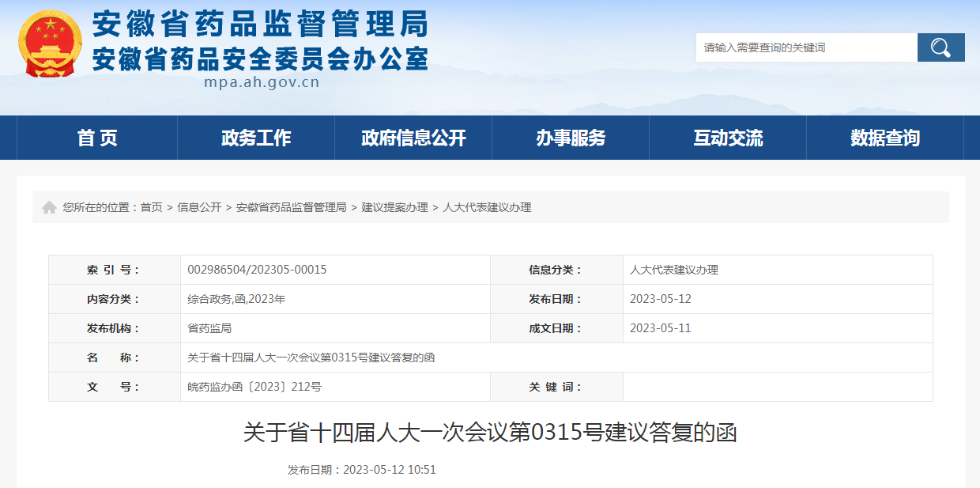Click the magnifier search button
This screenshot has height=488, width=980.
tap(940, 47)
